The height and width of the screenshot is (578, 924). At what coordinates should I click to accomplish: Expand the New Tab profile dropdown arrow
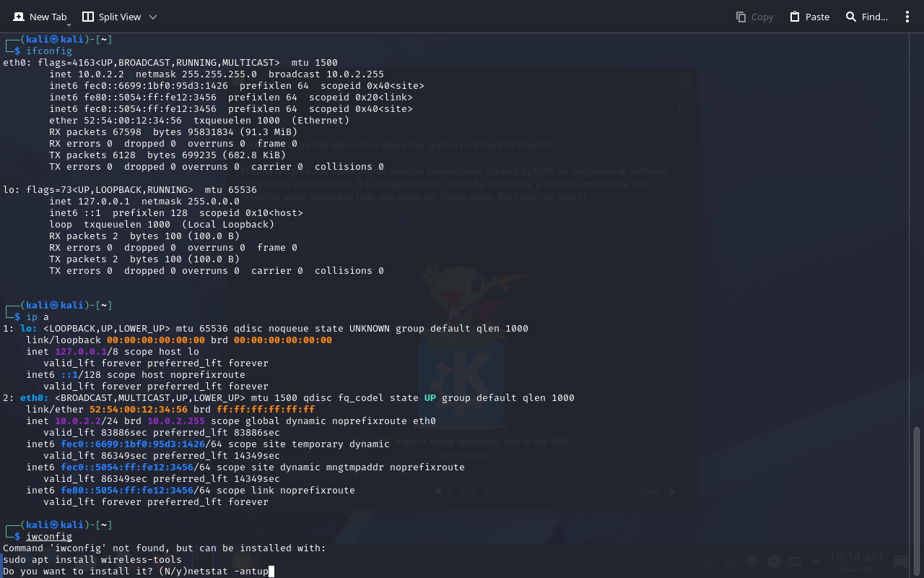tap(69, 25)
